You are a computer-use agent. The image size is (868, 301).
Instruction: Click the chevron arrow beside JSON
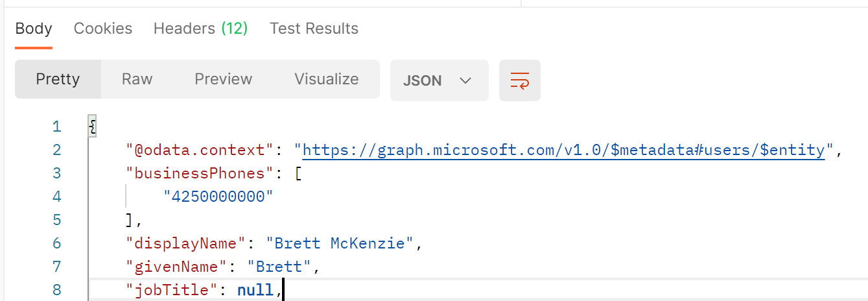[x=465, y=80]
